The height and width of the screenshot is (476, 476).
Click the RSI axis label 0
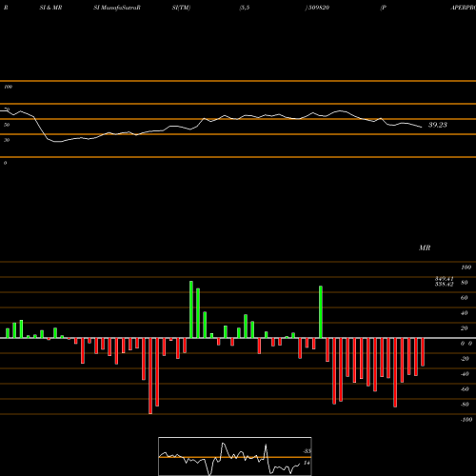pos(5,163)
